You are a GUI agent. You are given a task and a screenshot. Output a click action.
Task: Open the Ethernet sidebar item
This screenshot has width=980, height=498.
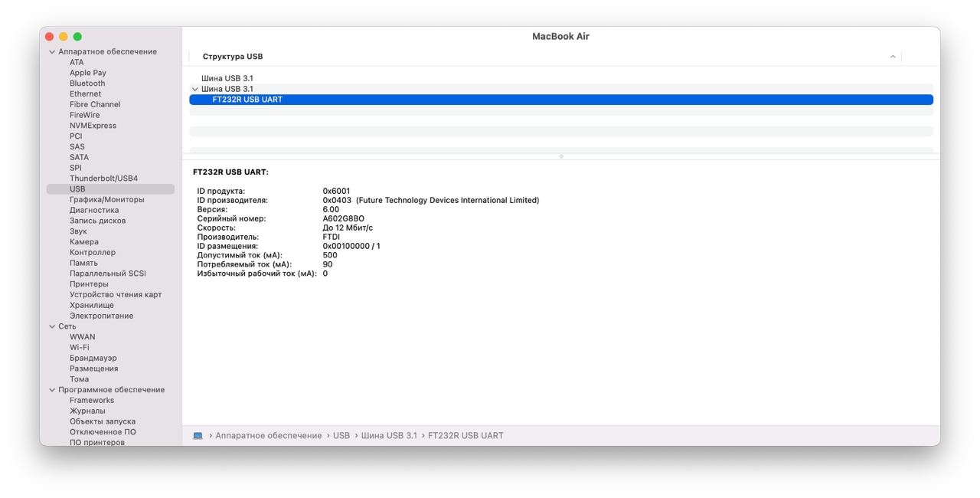[x=85, y=94]
